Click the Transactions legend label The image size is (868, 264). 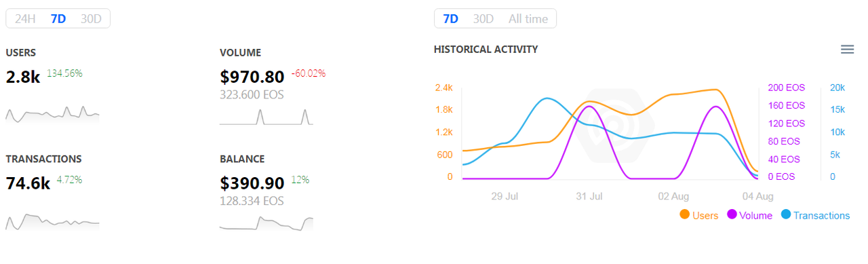click(x=821, y=215)
